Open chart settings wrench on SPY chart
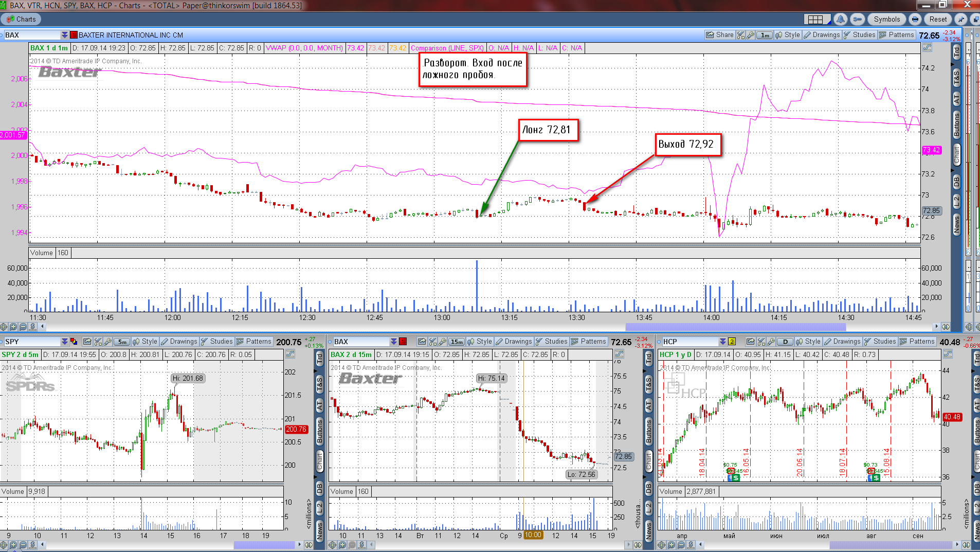Viewport: 980px width, 552px height. point(107,342)
